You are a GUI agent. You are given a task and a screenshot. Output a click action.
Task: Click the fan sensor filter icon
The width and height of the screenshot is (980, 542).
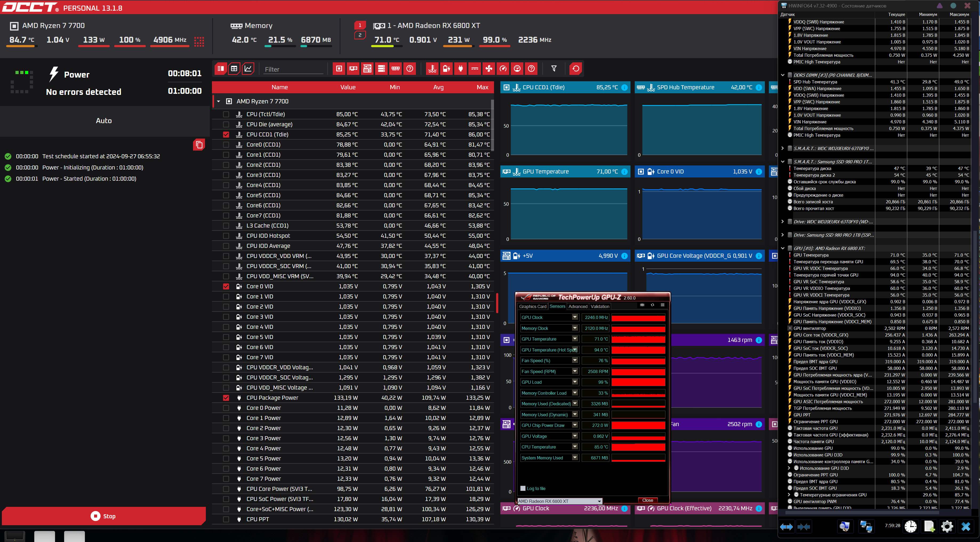click(x=489, y=68)
